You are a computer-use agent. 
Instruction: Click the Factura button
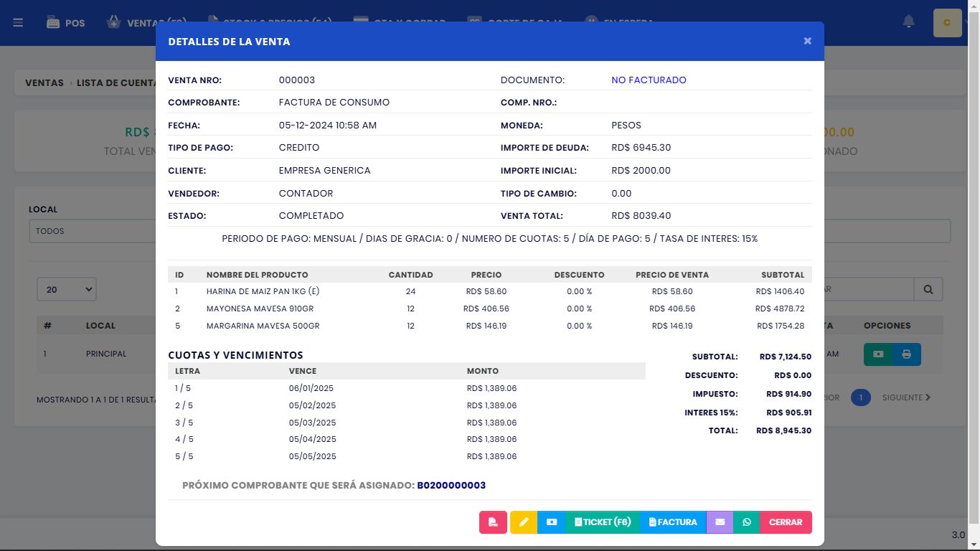[672, 522]
